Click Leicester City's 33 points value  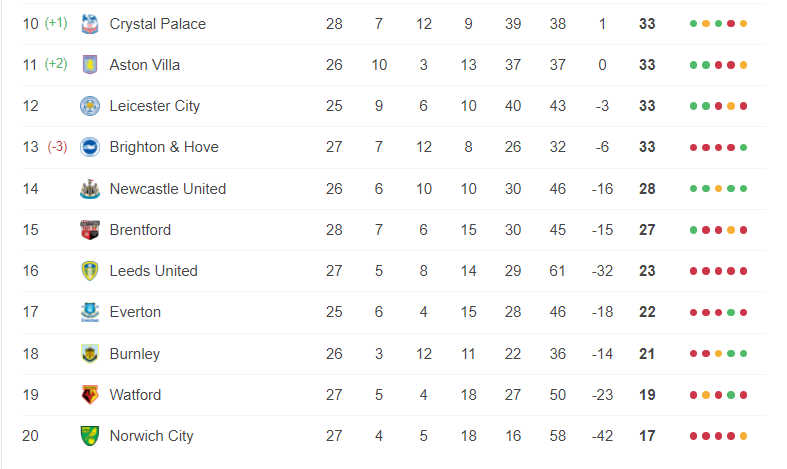647,106
